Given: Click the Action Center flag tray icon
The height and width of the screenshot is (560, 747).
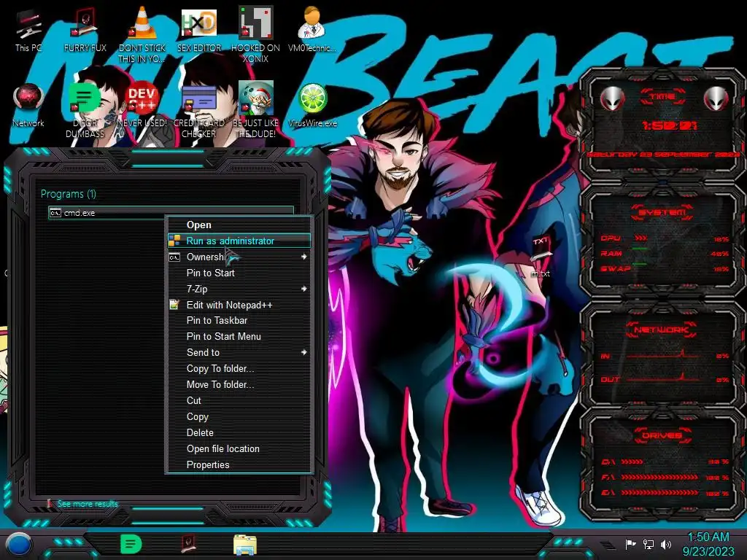Looking at the screenshot, I should [x=630, y=544].
